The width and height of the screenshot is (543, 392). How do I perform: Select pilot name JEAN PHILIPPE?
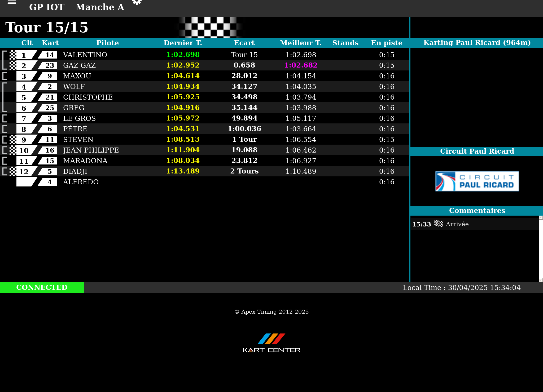[91, 150]
